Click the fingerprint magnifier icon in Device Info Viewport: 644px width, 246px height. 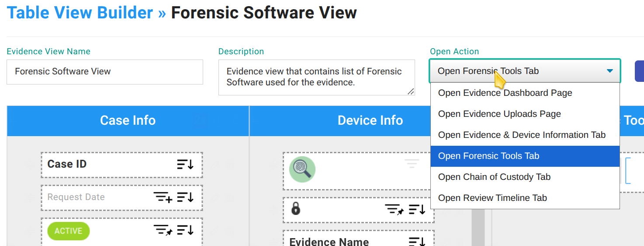tap(302, 169)
